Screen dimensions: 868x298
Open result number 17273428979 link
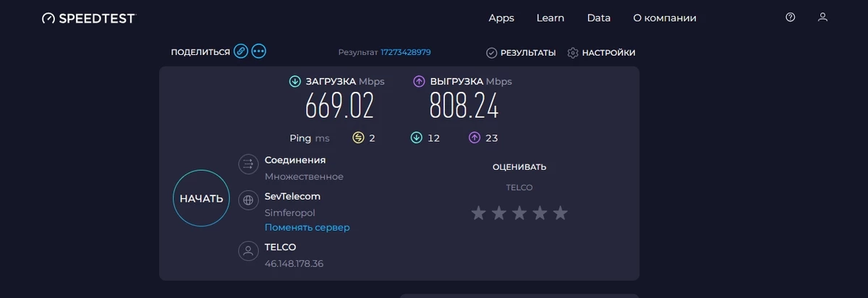point(406,52)
